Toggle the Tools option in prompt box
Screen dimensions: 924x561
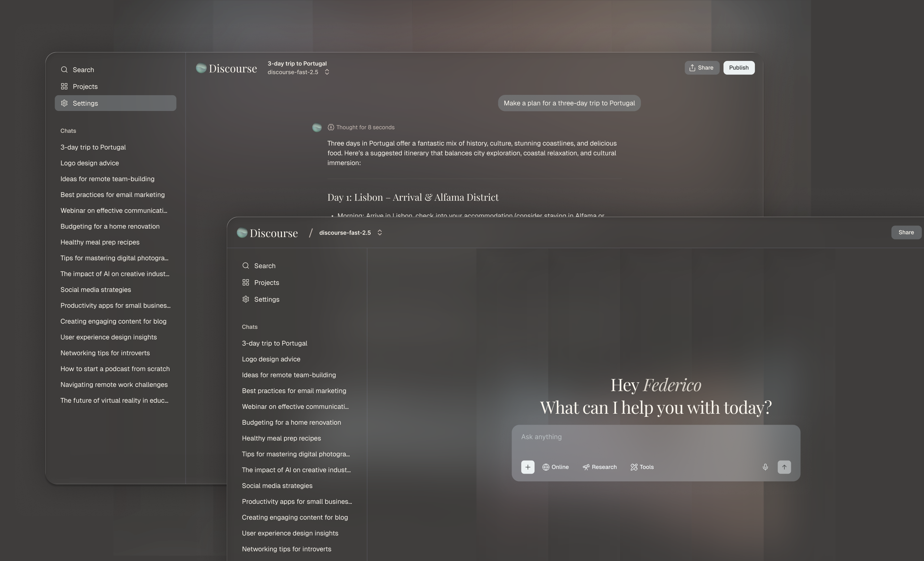pyautogui.click(x=642, y=467)
